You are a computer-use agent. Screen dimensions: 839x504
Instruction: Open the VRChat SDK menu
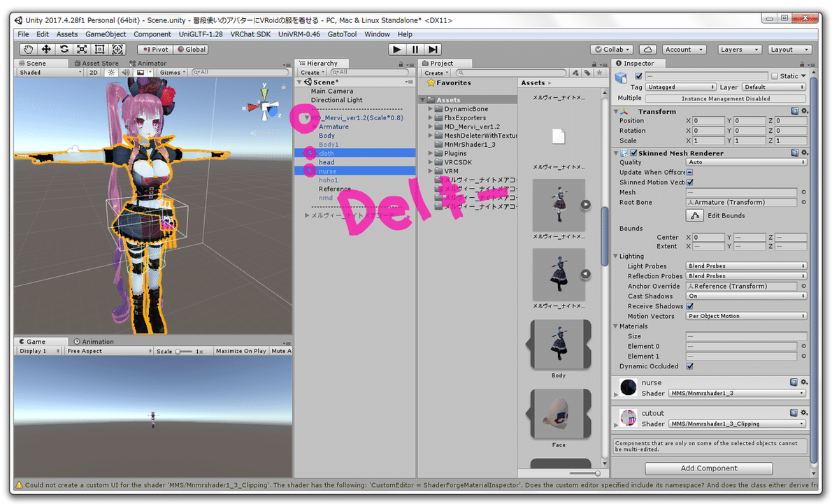(250, 34)
